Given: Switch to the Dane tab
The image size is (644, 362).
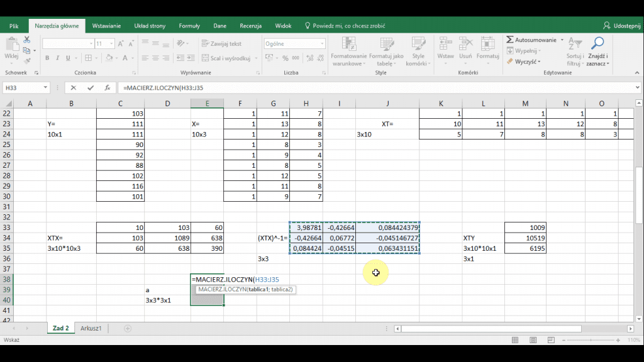Looking at the screenshot, I should tap(219, 26).
